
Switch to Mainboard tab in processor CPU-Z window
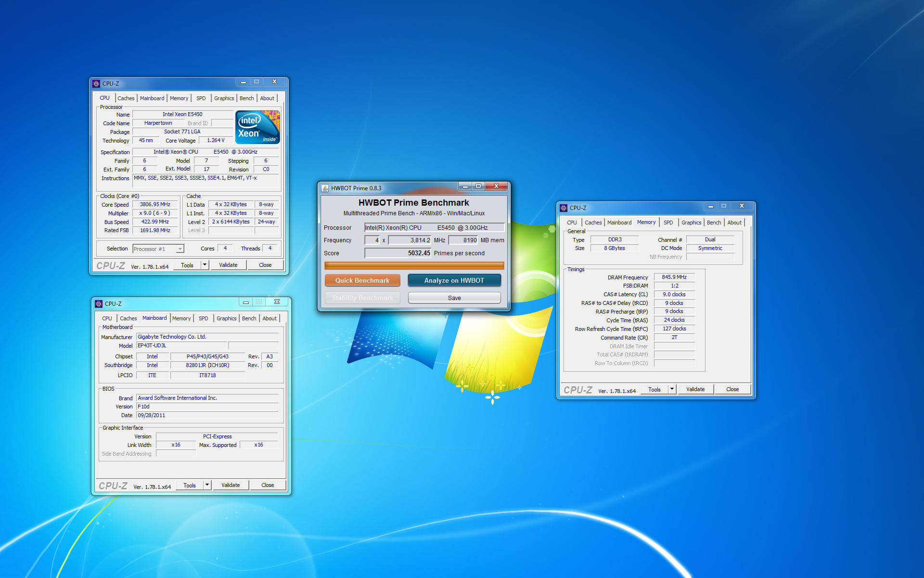152,98
